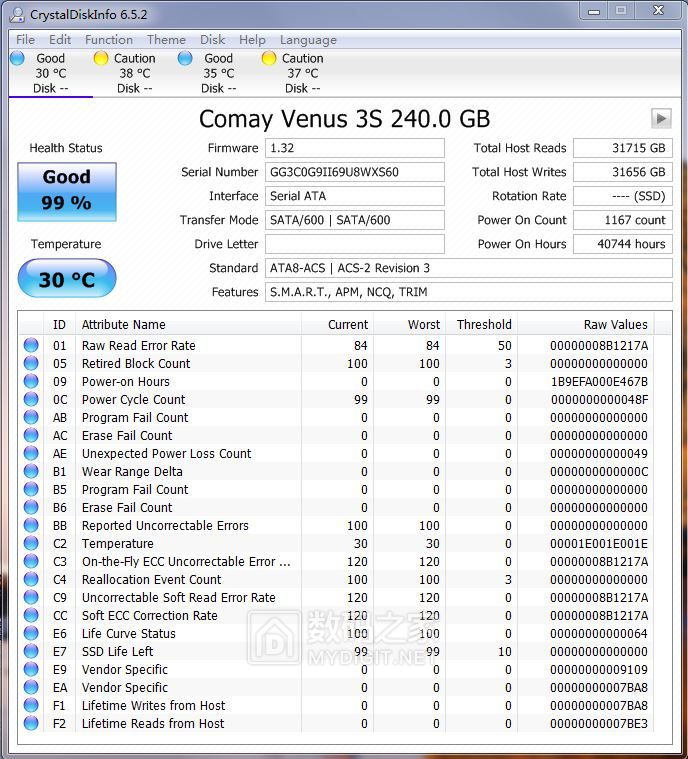Image resolution: width=688 pixels, height=759 pixels.
Task: Click status orb for Power Cycle Count
Action: 31,399
